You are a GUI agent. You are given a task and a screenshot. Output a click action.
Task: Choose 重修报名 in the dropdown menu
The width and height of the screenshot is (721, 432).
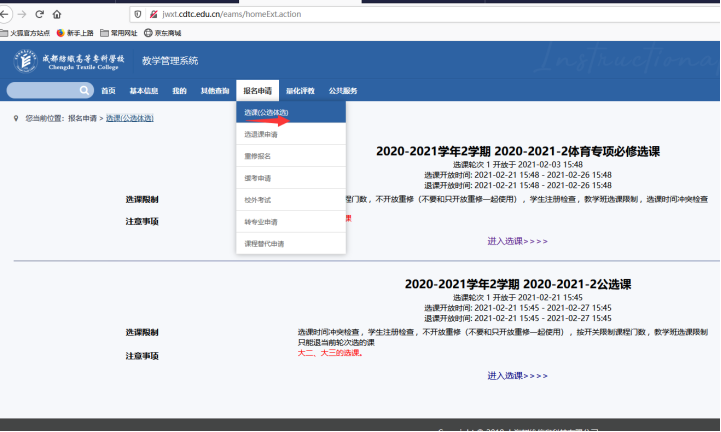coord(258,156)
